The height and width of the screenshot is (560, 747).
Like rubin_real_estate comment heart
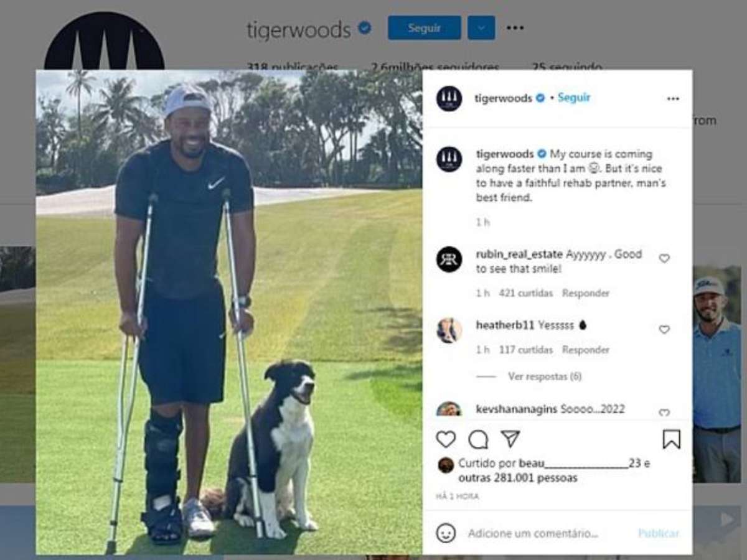pyautogui.click(x=664, y=258)
